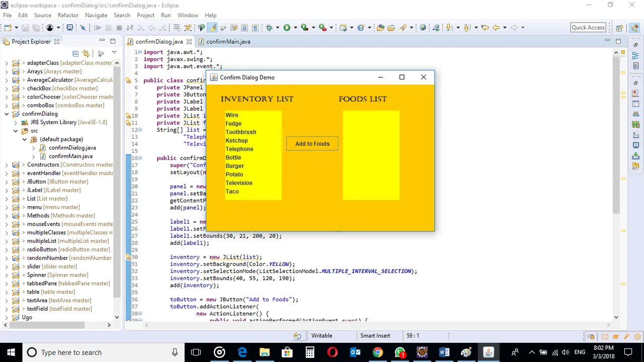The height and width of the screenshot is (362, 644).
Task: Click the Open Perspective icon
Action: tap(619, 28)
